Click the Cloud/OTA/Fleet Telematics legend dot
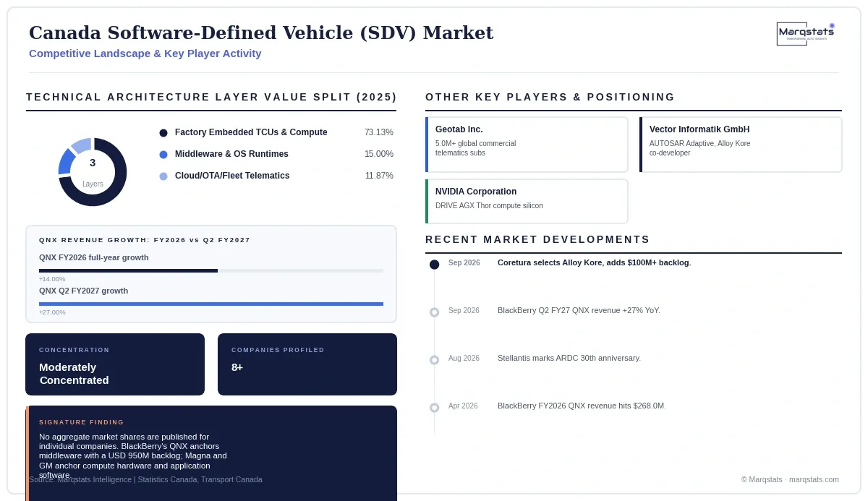868x501 pixels. click(163, 176)
